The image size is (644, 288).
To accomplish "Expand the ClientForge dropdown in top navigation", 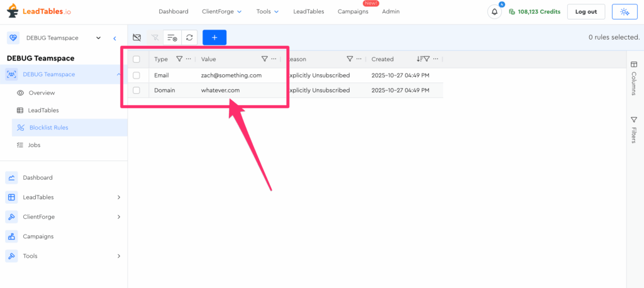I will point(222,11).
